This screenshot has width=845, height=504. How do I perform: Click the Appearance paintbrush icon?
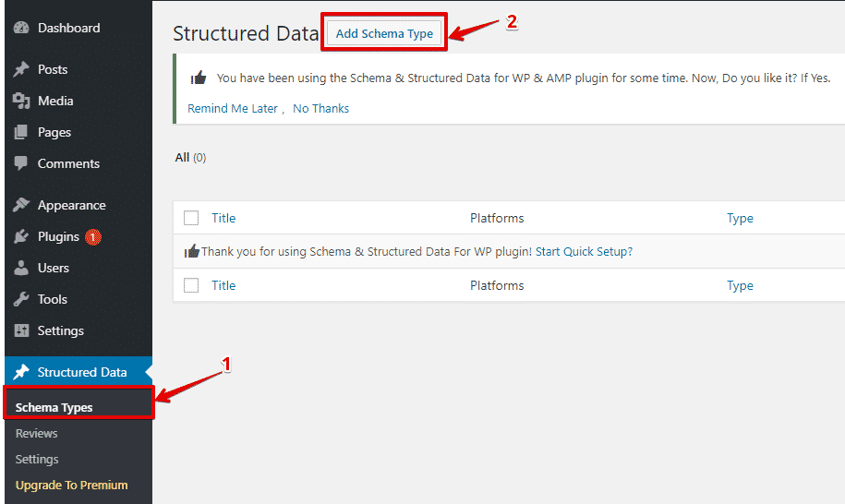(21, 205)
